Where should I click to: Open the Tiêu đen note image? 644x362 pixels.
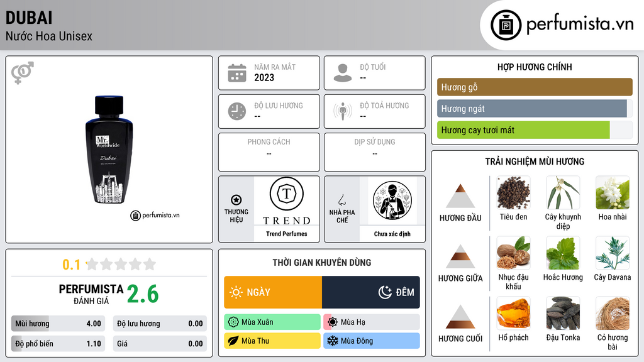(x=513, y=193)
